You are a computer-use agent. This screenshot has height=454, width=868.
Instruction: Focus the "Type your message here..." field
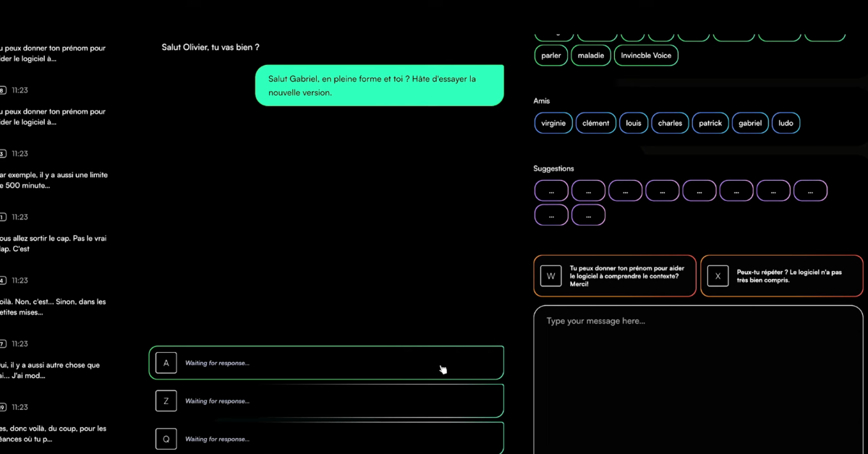pos(698,376)
